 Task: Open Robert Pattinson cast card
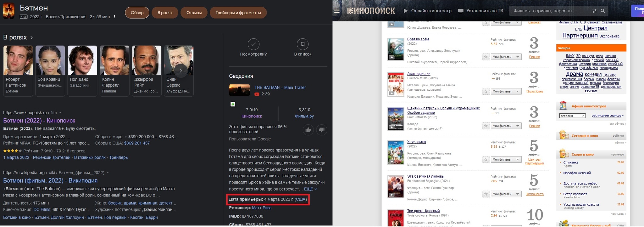(18, 71)
